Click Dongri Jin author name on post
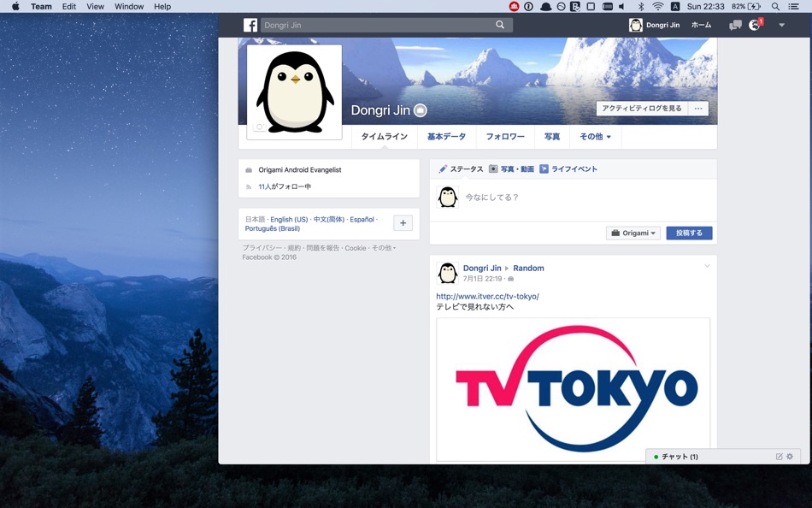Image resolution: width=812 pixels, height=508 pixels. (482, 268)
